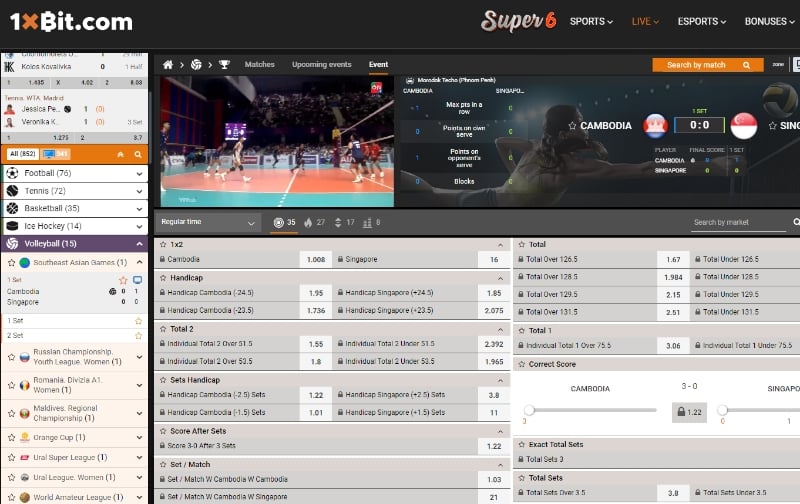Select the Event tab
The height and width of the screenshot is (504, 800).
(x=378, y=65)
